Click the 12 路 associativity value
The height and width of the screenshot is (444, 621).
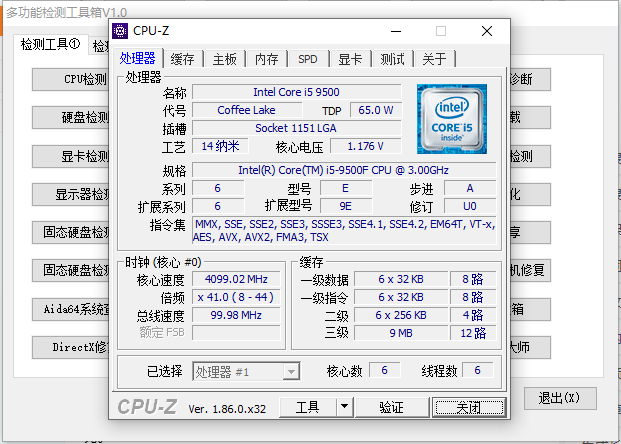pos(473,333)
